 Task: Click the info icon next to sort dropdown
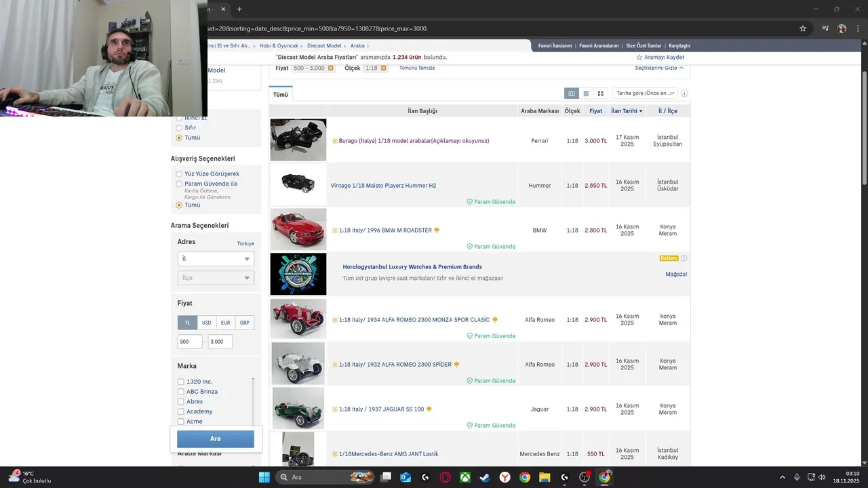(684, 94)
